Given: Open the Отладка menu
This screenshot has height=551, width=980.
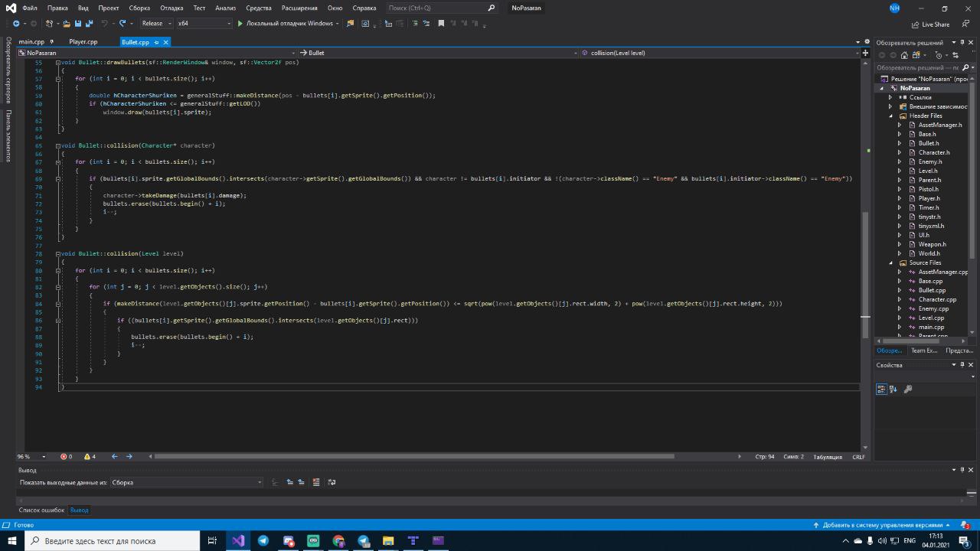Looking at the screenshot, I should point(171,8).
